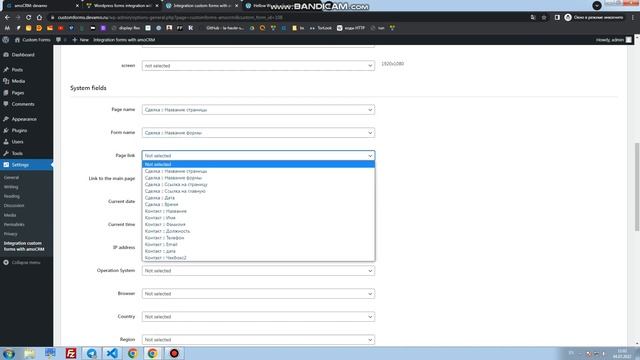Open 'Integration custom forms with amoCRM' submenu

click(x=24, y=246)
